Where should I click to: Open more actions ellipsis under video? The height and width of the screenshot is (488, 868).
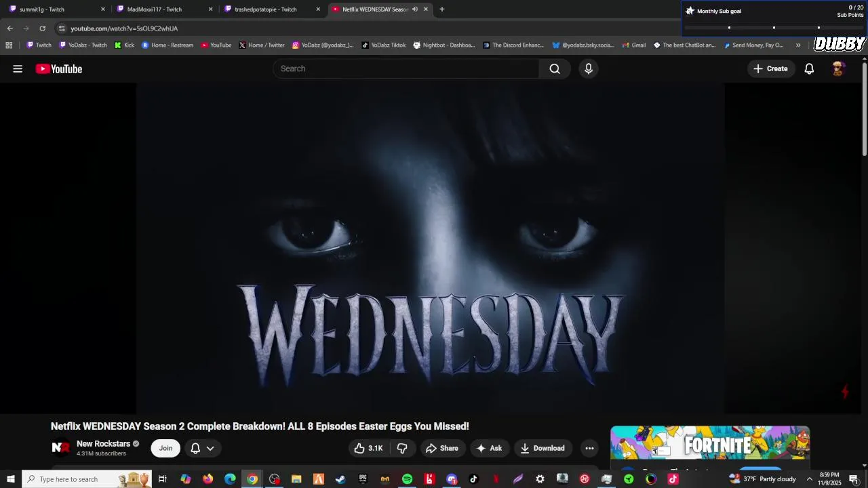coord(589,448)
